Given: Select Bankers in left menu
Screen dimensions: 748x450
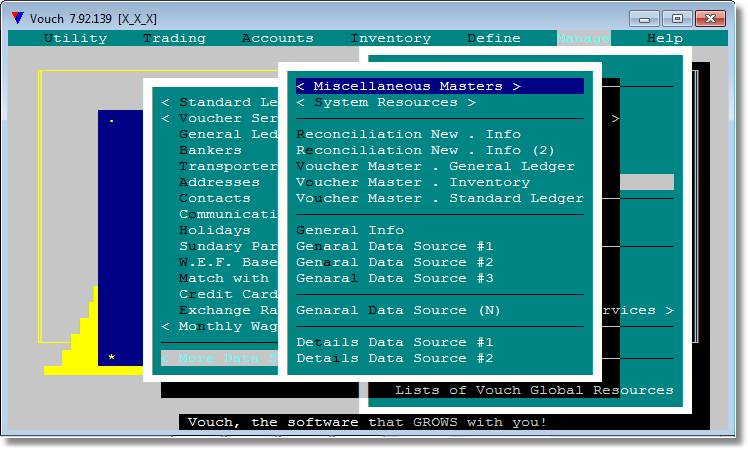Looking at the screenshot, I should point(210,150).
